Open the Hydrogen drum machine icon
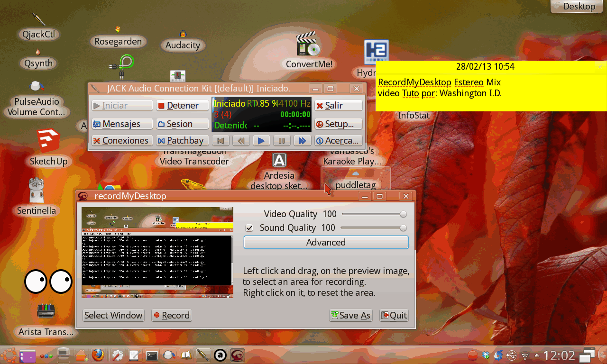 point(377,52)
